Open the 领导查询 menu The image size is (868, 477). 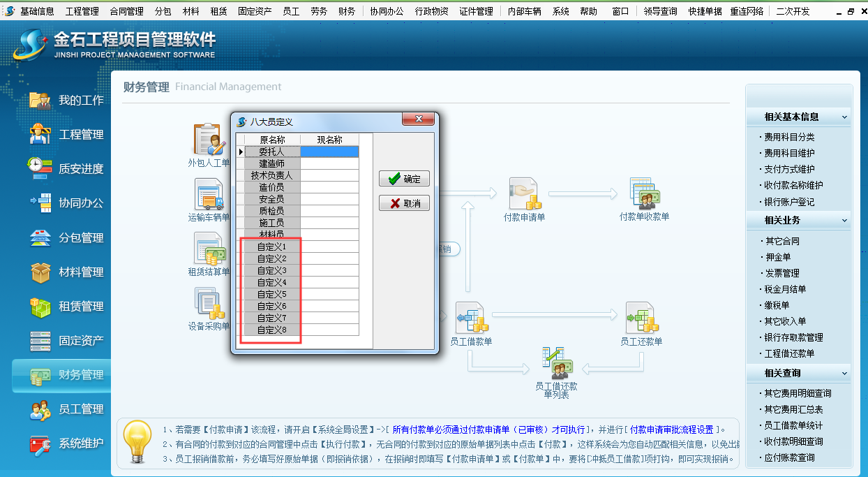660,11
